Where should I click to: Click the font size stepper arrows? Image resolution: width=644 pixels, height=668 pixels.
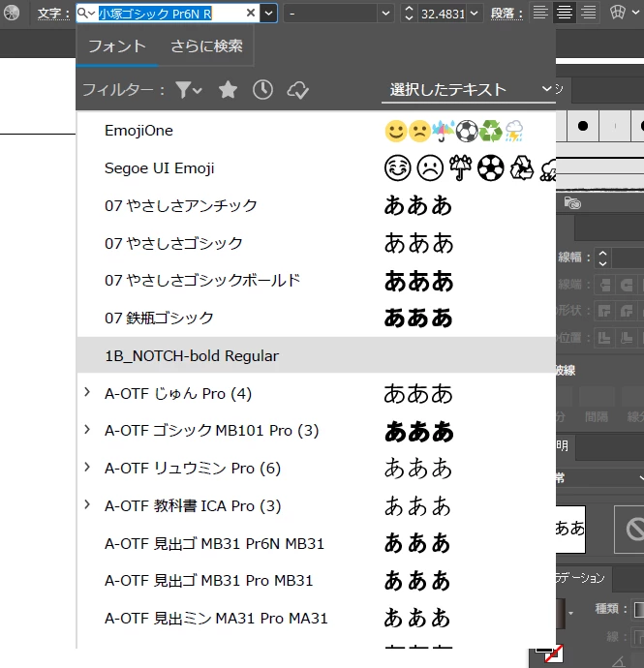(409, 14)
